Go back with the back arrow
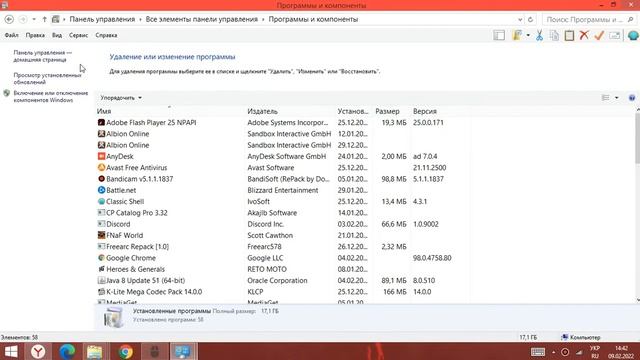Viewport: 640px width, 360px height. tap(9, 19)
